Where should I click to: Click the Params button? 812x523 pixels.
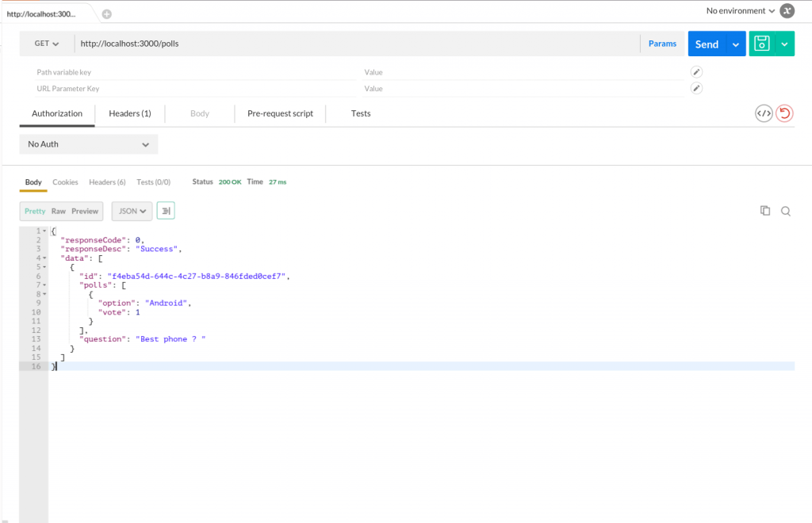click(662, 44)
